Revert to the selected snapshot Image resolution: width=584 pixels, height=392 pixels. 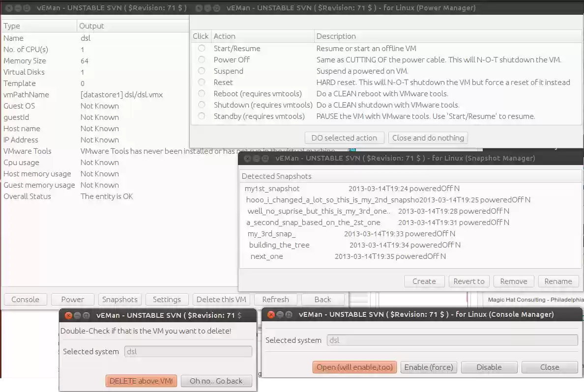[469, 281]
